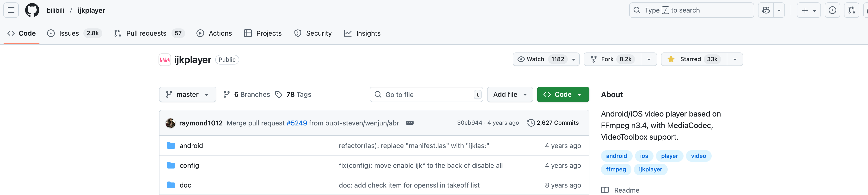Image resolution: width=868 pixels, height=195 pixels.
Task: Fork the repository
Action: tap(612, 59)
